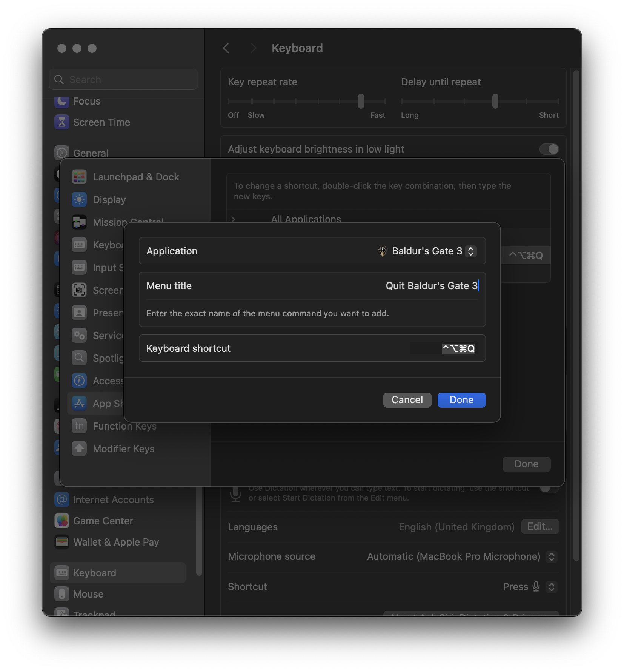Click the Screen Time hourglass icon
Viewport: 624px width, 672px height.
tap(62, 122)
